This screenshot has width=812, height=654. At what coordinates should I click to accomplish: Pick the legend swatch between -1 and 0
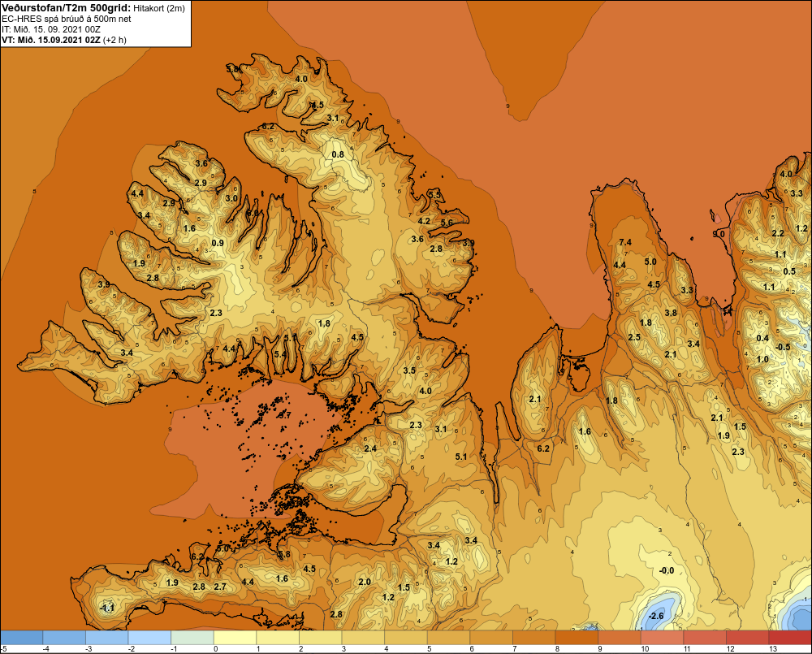coord(192,638)
